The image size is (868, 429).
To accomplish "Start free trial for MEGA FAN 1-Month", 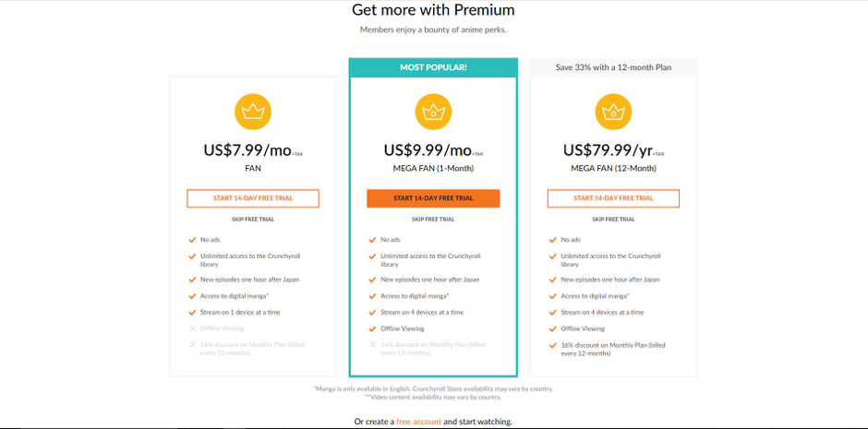I will (433, 198).
